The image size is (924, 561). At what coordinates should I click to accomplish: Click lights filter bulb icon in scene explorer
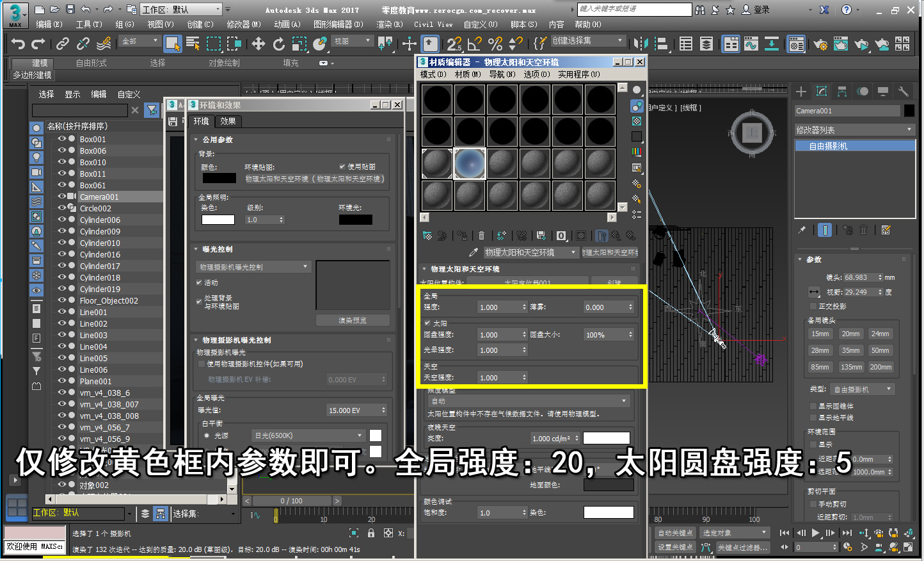click(36, 157)
